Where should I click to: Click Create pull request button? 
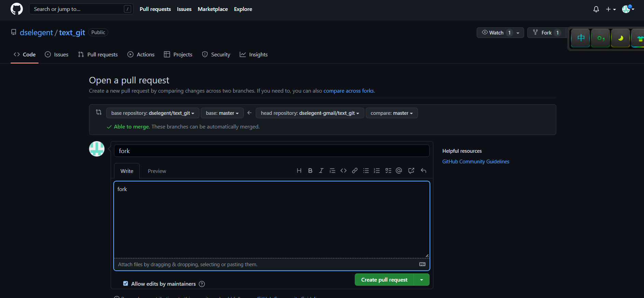click(x=384, y=280)
